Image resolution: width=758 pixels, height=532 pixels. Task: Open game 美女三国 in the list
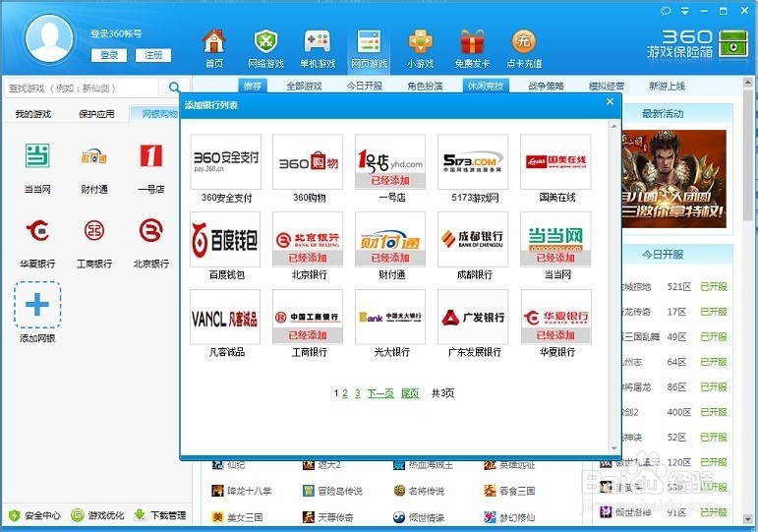237,517
